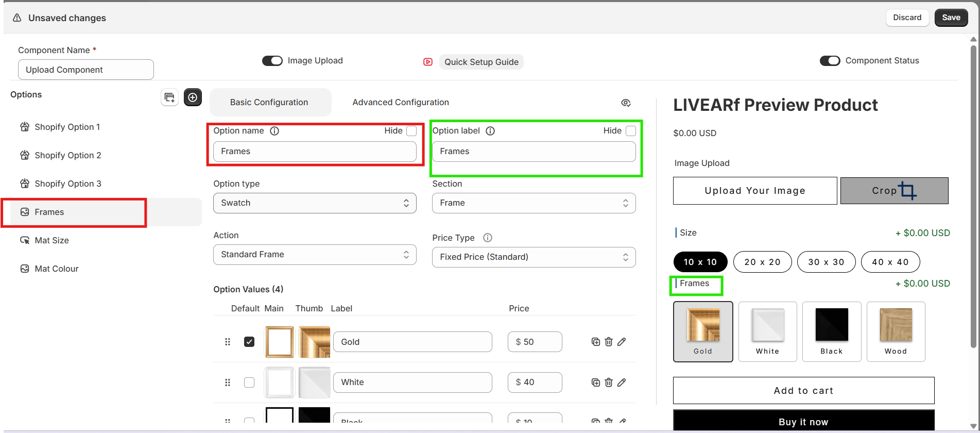Image resolution: width=980 pixels, height=433 pixels.
Task: Select the 40 x 40 size
Action: coord(890,262)
